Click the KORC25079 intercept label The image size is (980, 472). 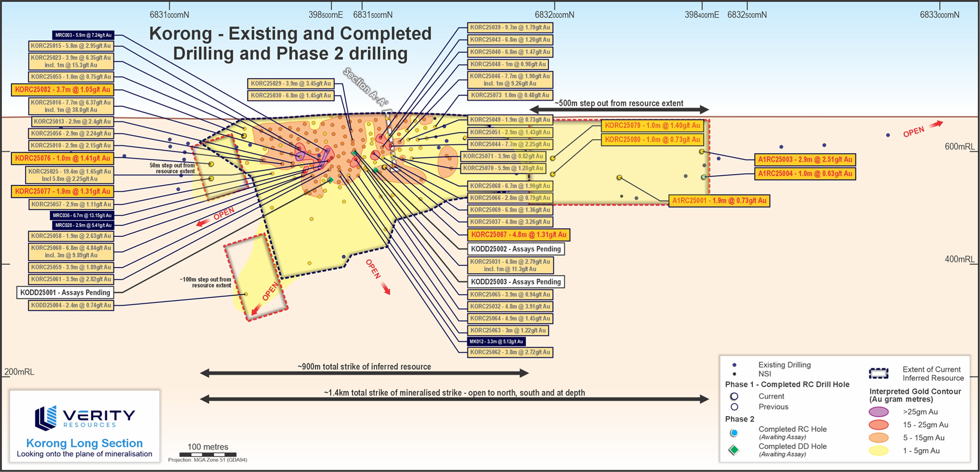click(x=652, y=125)
